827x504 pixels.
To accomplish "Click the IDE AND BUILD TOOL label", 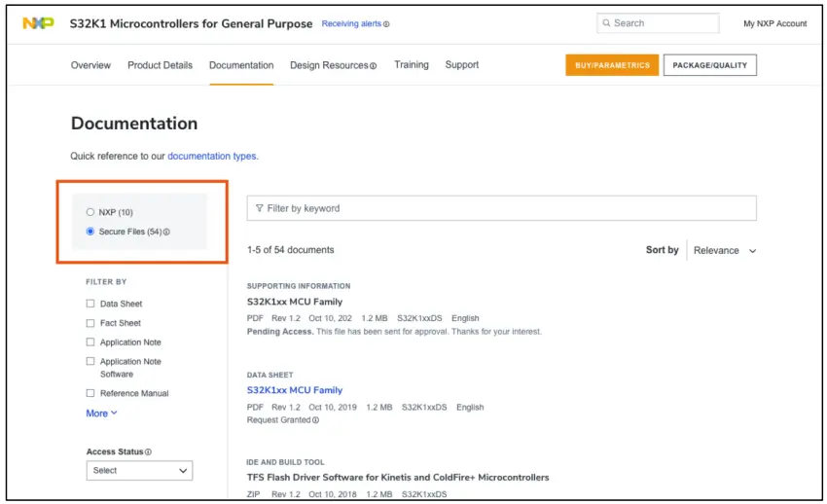I will tap(285, 462).
